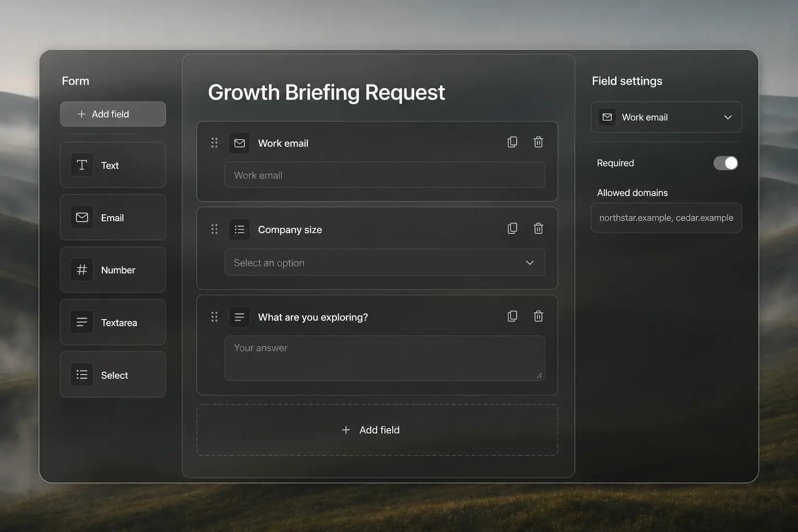Expand the Select an option dropdown
Image resolution: width=798 pixels, height=532 pixels.
(385, 262)
